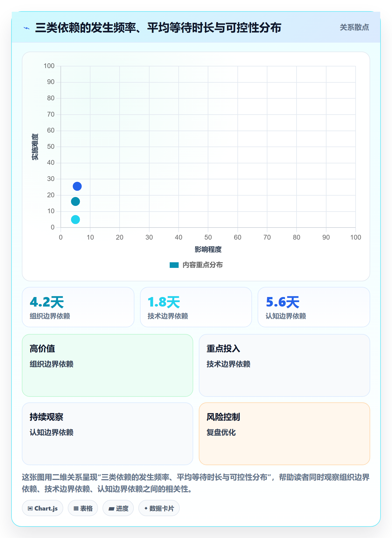The height and width of the screenshot is (538, 392).
Task: Click the Chart.js tag chip
Action: [43, 508]
